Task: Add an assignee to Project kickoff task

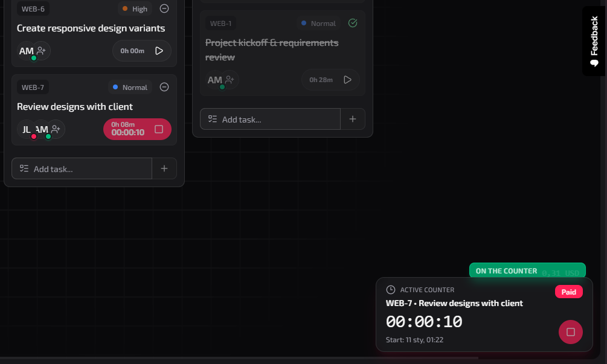Action: point(230,80)
